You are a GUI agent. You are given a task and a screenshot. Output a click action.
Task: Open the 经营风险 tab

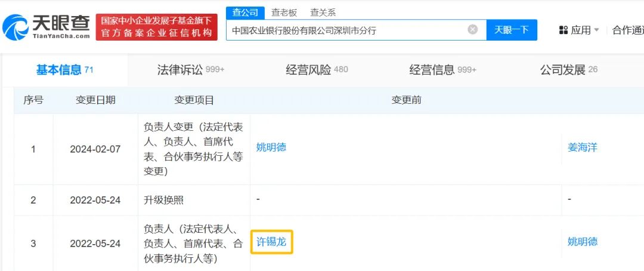coord(317,70)
